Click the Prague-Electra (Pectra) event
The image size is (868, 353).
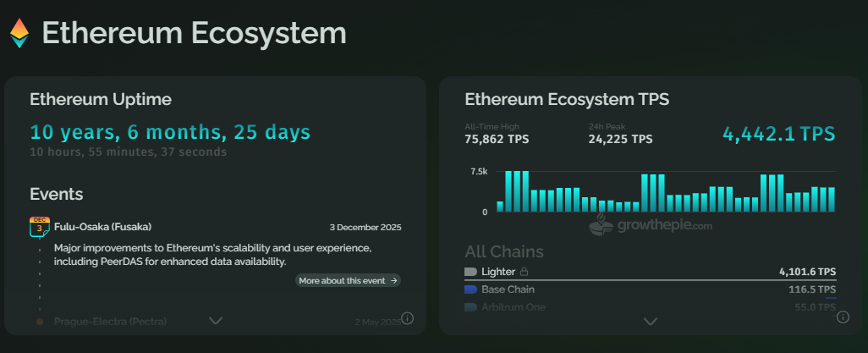(x=110, y=322)
